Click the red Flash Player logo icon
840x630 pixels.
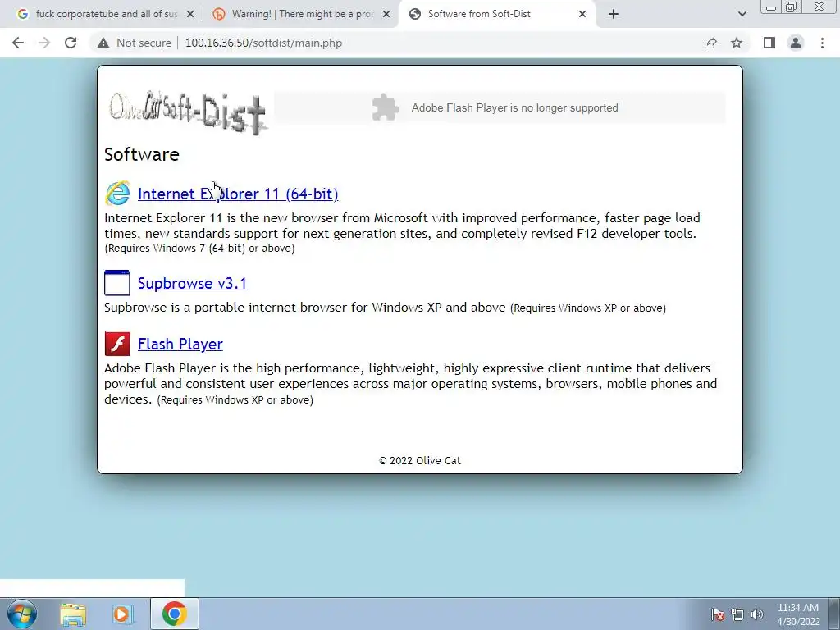117,344
